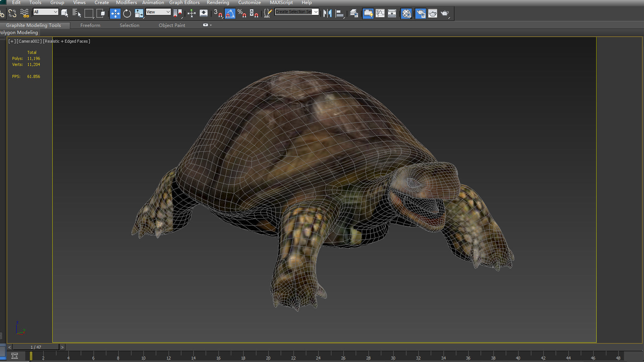The height and width of the screenshot is (362, 644).
Task: Switch to the Selection ribbon tab
Action: coord(129,25)
